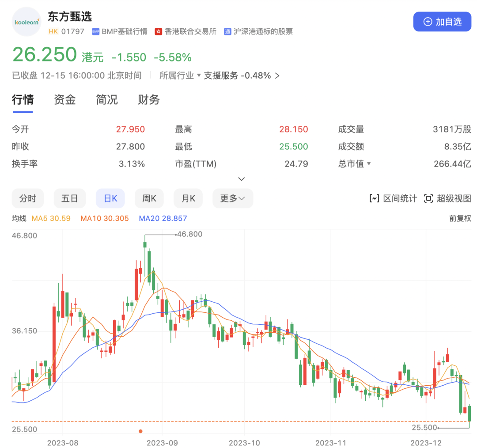Viewport: 477px width, 448px height.
Task: Click the 成交额 value 8.35亿
Action: tap(458, 147)
